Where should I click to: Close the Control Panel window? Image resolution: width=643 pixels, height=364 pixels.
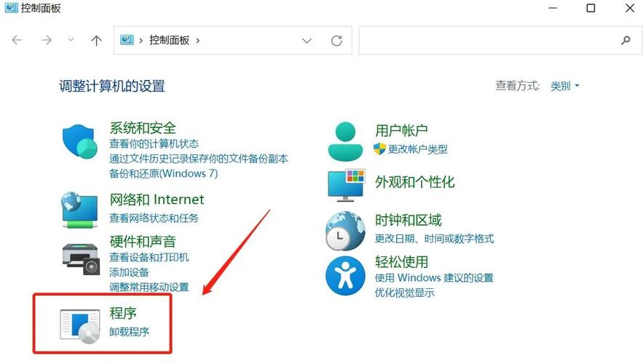pyautogui.click(x=630, y=8)
